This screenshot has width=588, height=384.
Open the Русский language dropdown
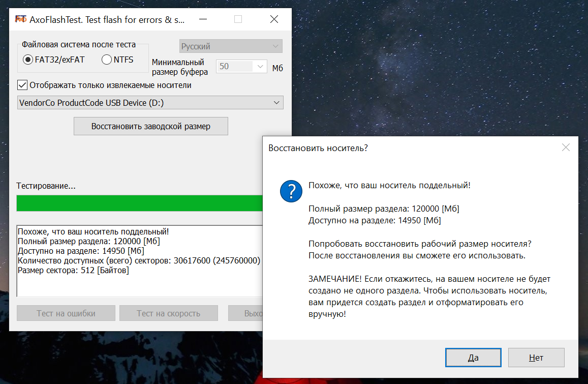pos(231,46)
